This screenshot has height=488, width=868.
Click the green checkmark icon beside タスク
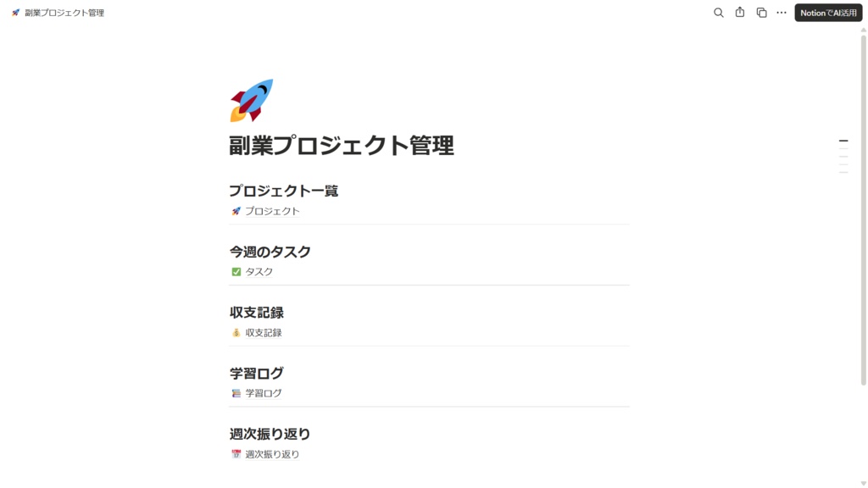(x=235, y=273)
